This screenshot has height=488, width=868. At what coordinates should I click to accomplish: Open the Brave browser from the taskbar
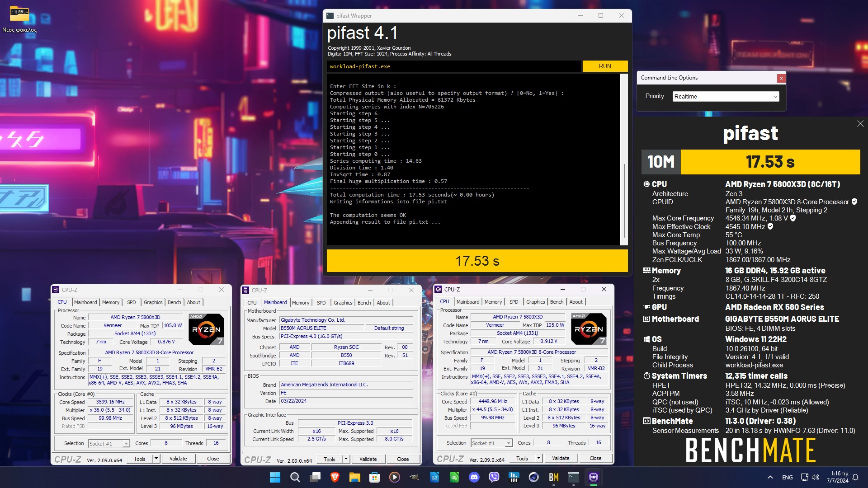pos(335,477)
